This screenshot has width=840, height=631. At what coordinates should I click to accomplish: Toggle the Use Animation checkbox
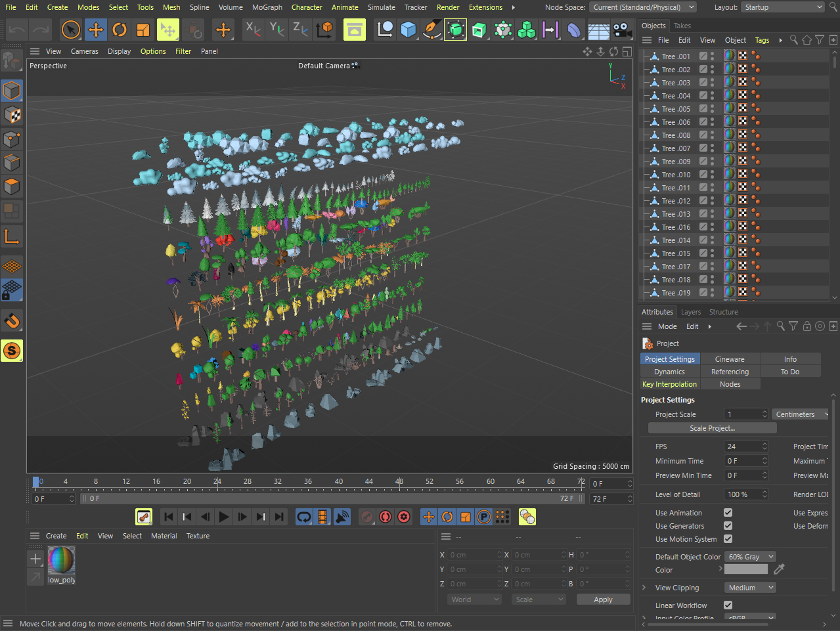pos(728,513)
